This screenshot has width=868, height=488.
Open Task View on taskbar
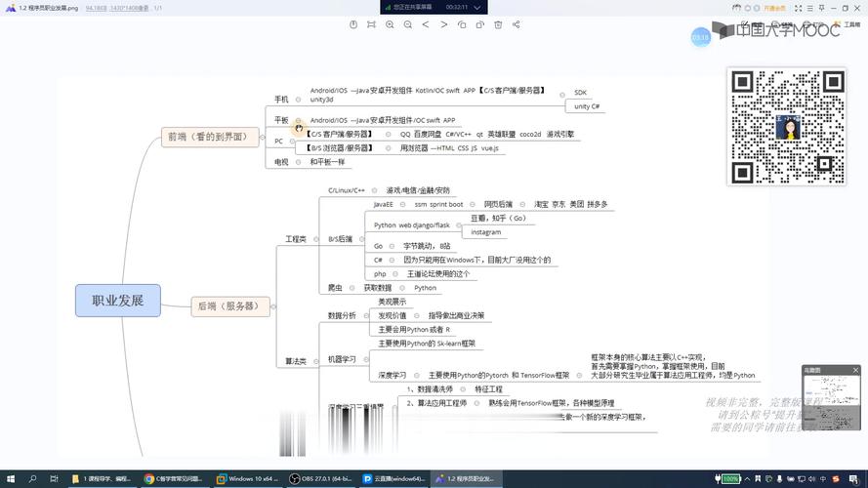pos(54,478)
